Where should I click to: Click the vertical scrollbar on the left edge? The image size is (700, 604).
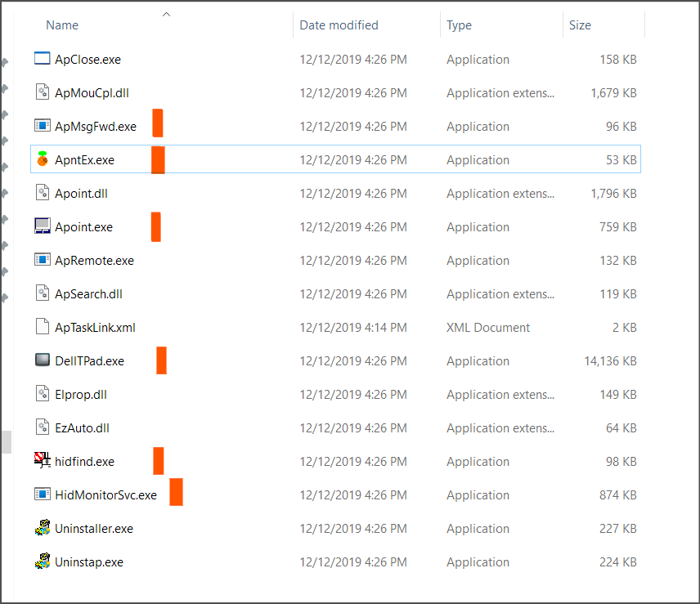click(6, 441)
